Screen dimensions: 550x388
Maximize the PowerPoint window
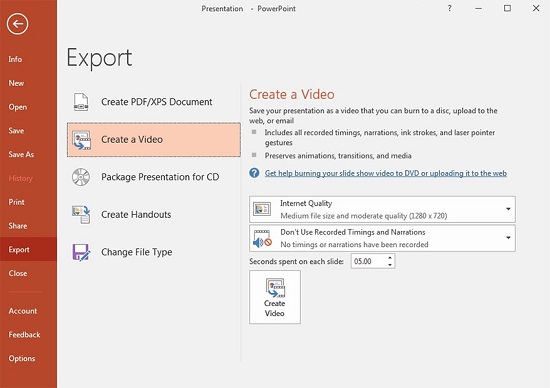pos(507,8)
